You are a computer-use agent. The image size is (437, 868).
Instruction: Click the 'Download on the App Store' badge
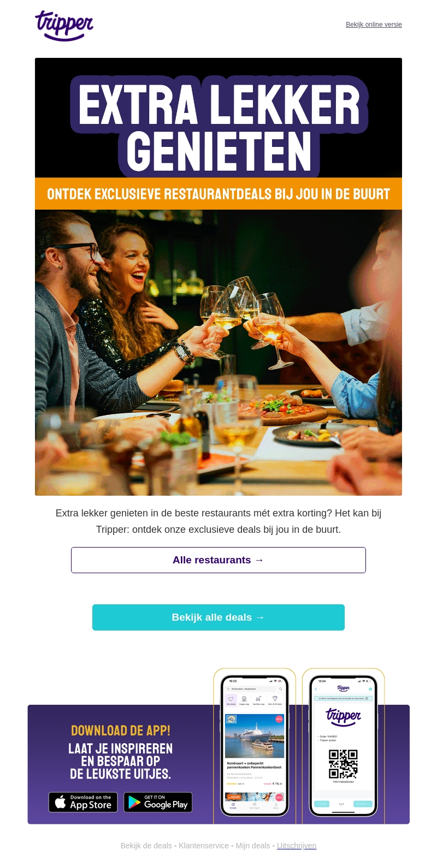[83, 802]
